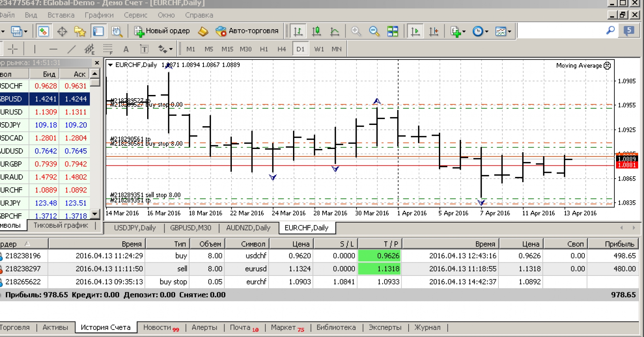Click the Zoom In magnifier icon
Screen dimensions: 644x337
point(356,31)
